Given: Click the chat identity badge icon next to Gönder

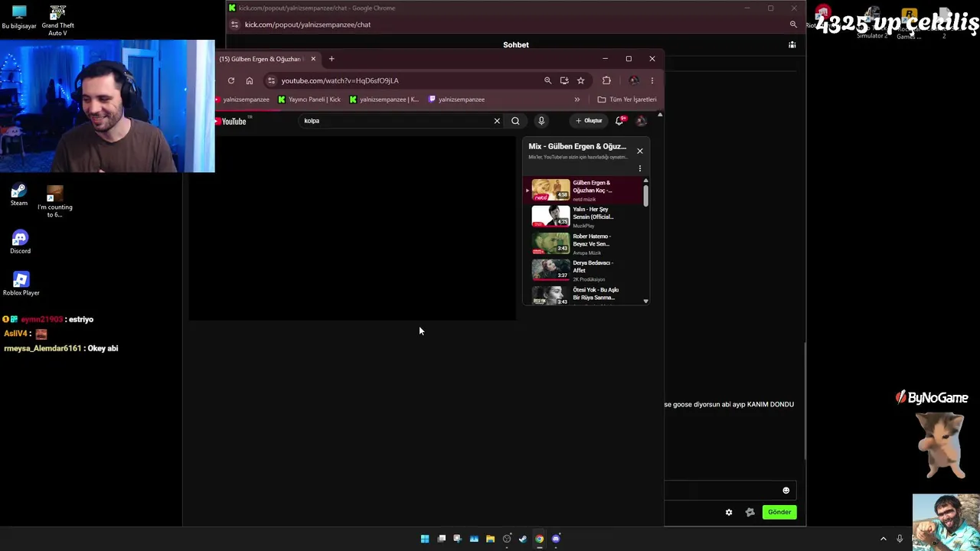Looking at the screenshot, I should 750,512.
